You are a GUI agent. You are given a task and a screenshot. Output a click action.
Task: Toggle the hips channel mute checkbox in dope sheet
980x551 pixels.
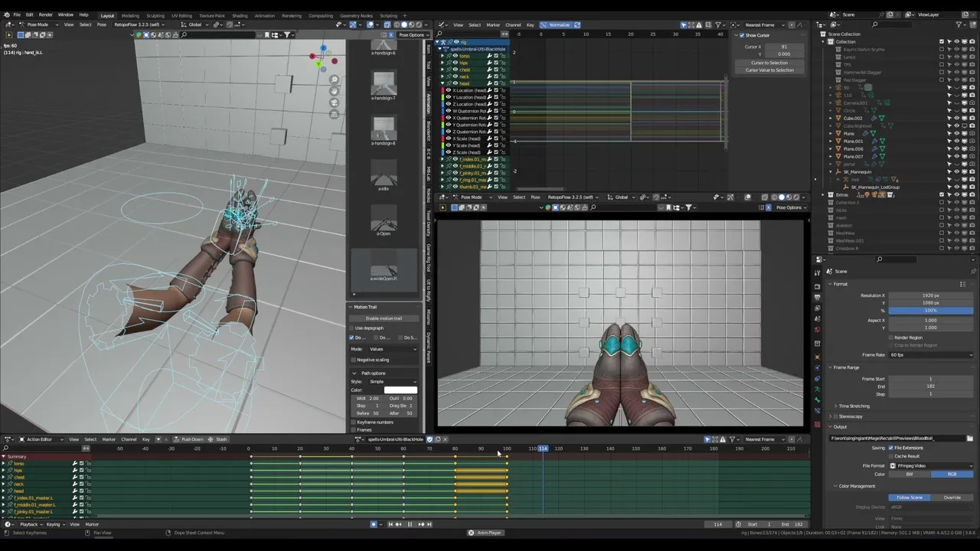82,471
